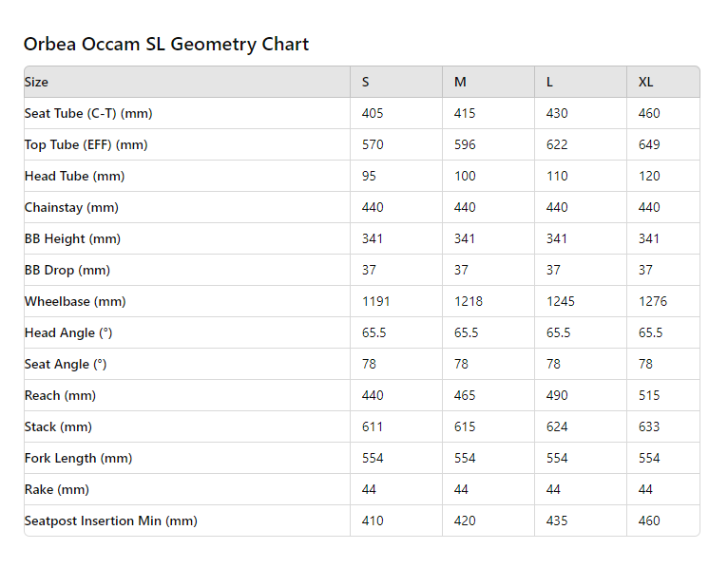
Task: Select the Head Tube value 95
Action: pyautogui.click(x=369, y=176)
